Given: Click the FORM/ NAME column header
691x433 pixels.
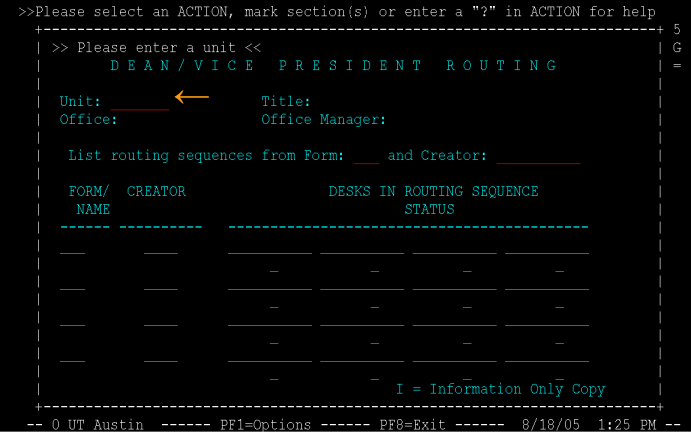Looking at the screenshot, I should coord(89,200).
